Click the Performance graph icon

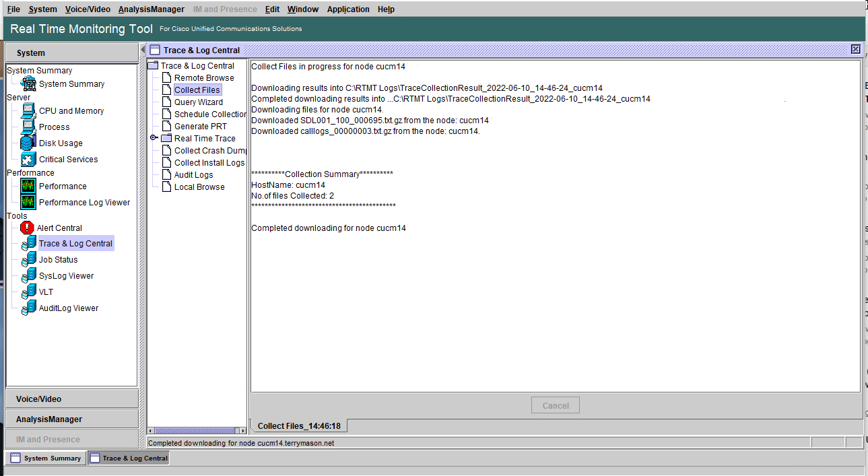point(28,186)
